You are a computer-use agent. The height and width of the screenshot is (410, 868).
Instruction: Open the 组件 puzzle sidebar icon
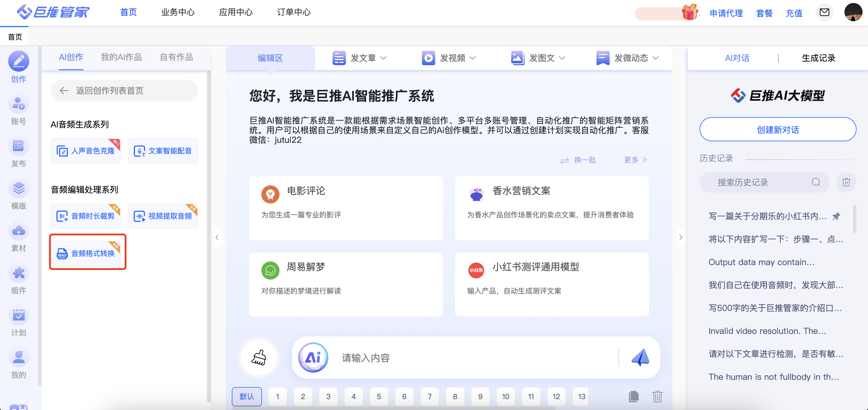[18, 273]
